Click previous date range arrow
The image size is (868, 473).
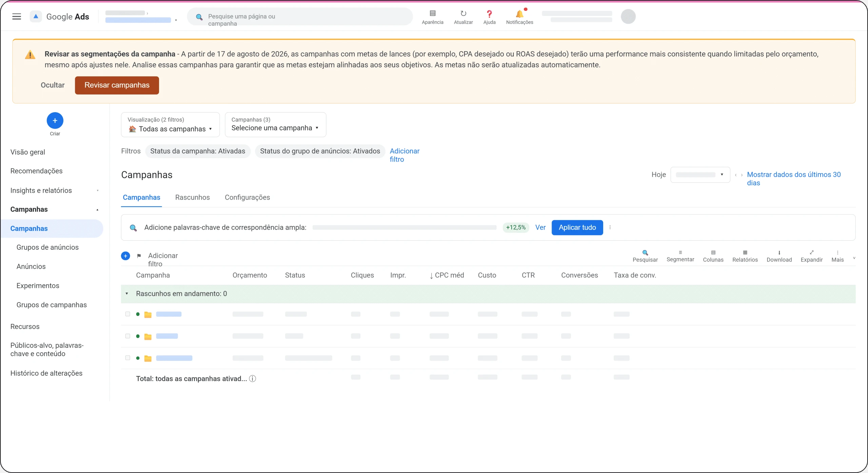point(735,175)
